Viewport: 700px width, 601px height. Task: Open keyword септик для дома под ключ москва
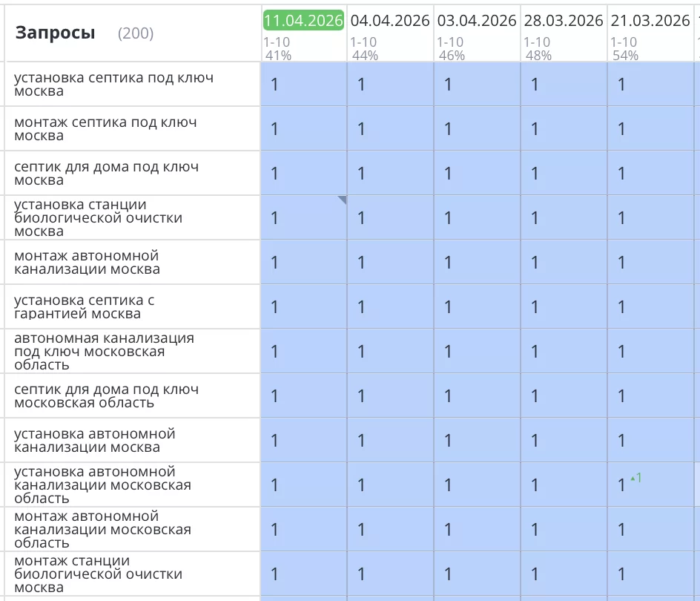pyautogui.click(x=111, y=173)
